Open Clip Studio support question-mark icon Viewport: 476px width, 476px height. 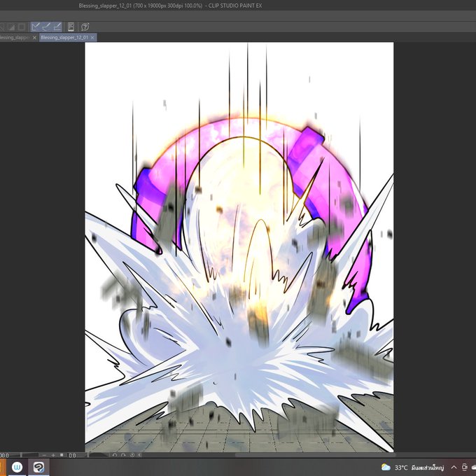(x=85, y=27)
